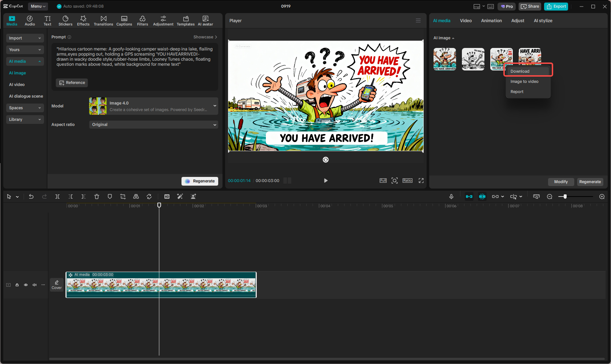Click the Undo icon above the timeline
Screen dimensions: 611x364
point(31,196)
